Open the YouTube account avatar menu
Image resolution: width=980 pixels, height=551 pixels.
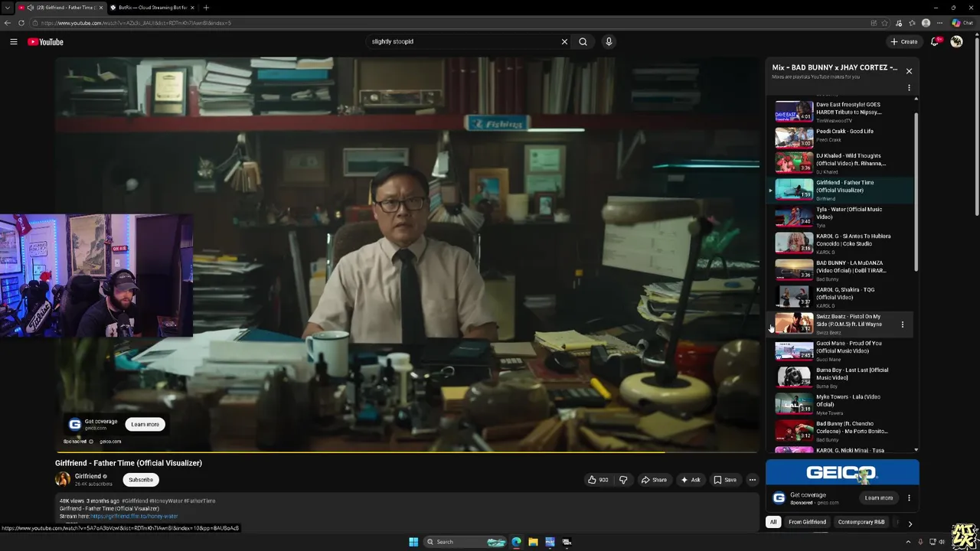click(x=956, y=41)
